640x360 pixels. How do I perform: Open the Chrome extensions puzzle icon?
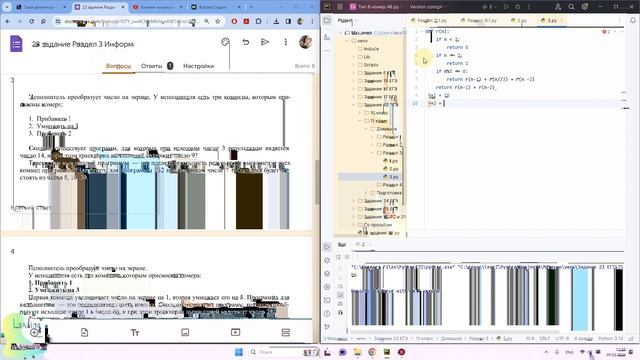(x=259, y=21)
